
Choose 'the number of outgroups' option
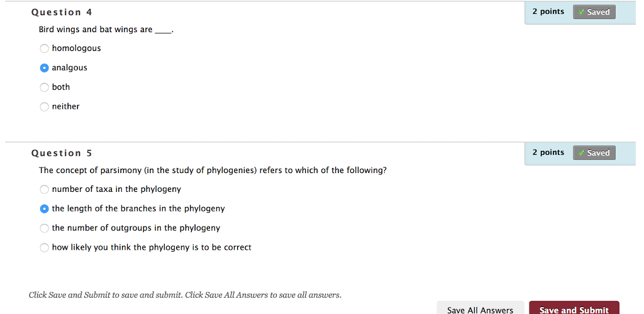point(44,228)
